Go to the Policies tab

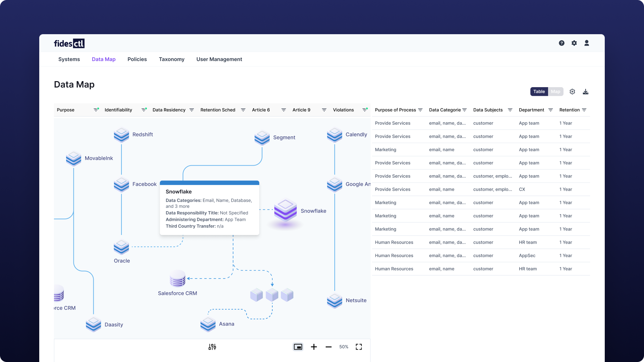[137, 59]
